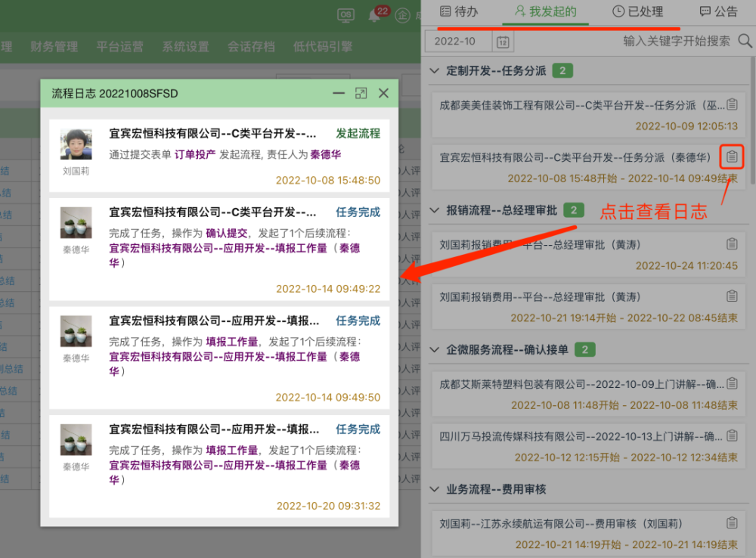Open 宜宾宏恒科技有限公司 任务分派 (秦德华) item

click(589, 167)
